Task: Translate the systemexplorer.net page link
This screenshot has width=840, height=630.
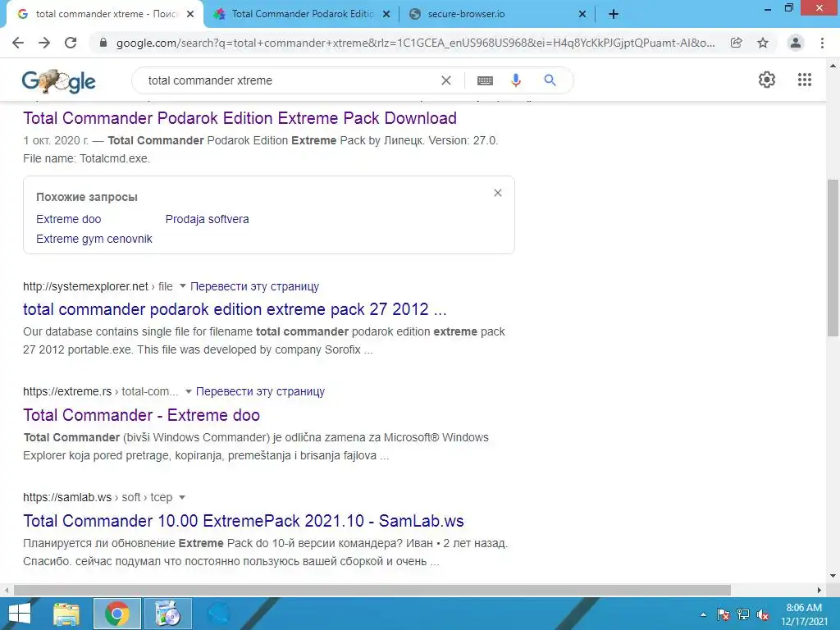Action: pos(254,286)
